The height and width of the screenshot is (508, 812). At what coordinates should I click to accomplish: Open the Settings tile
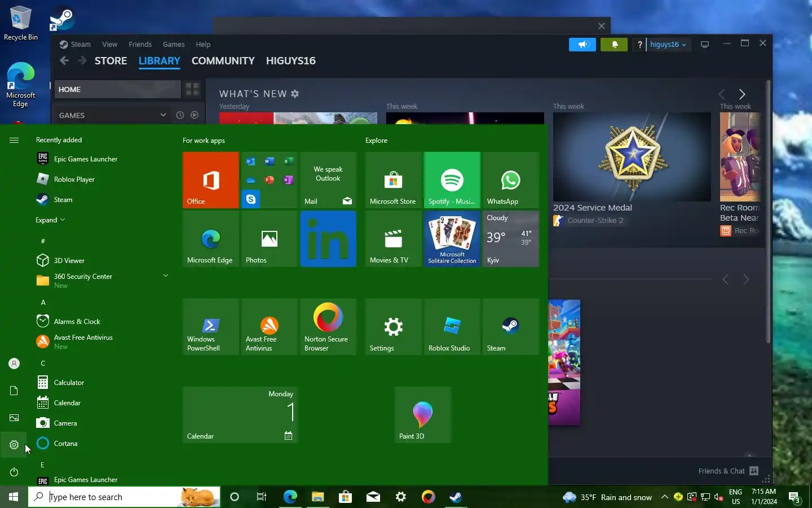(394, 327)
